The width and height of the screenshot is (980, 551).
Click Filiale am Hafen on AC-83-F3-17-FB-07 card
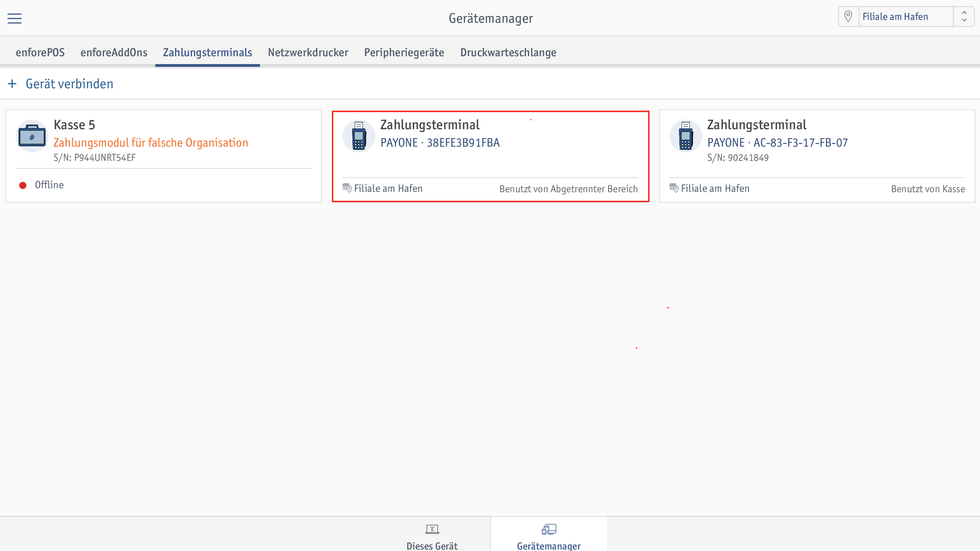[x=715, y=189]
